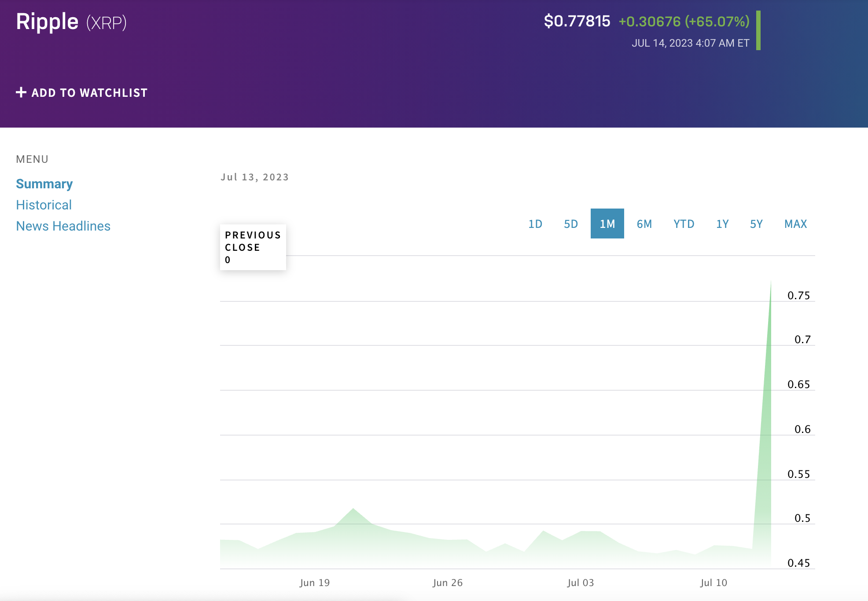The image size is (868, 601).
Task: Show the YTD chart range
Action: click(x=684, y=224)
